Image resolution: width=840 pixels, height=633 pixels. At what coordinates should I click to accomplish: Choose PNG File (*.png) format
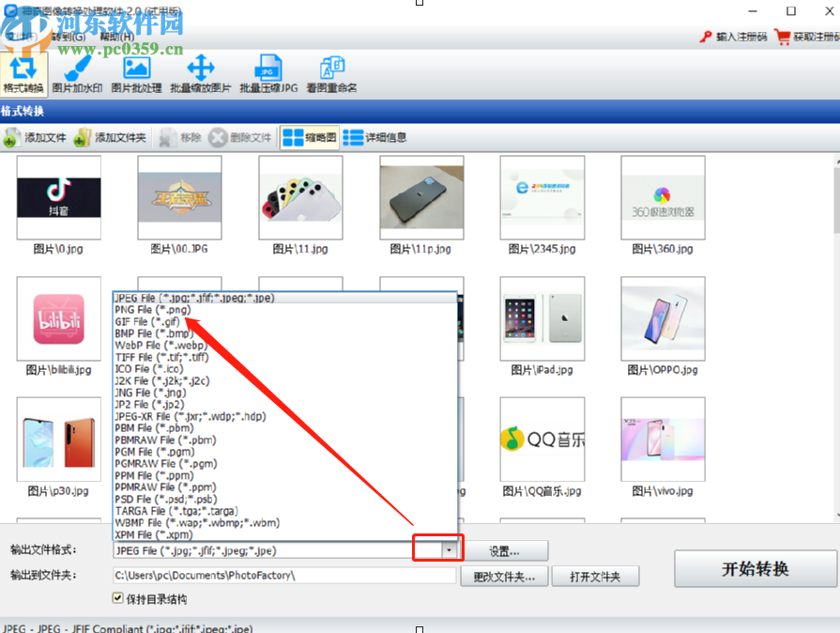pyautogui.click(x=285, y=310)
